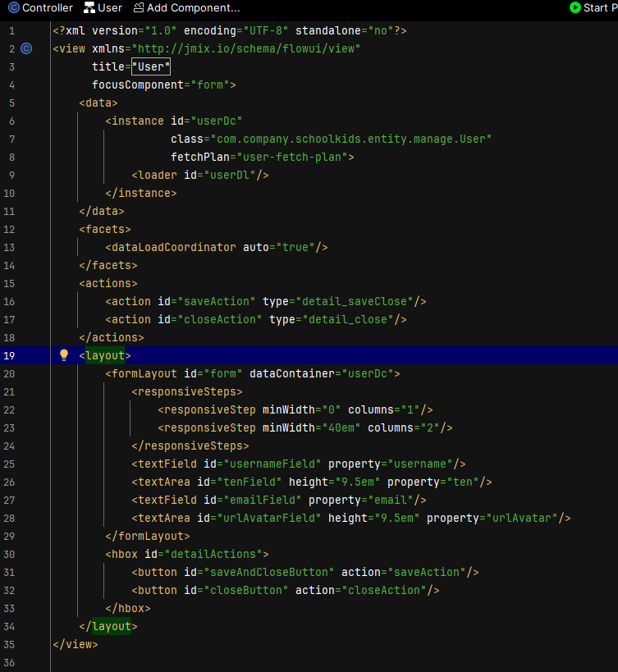618x672 pixels.
Task: Click the closing layout tag on line 34
Action: point(108,627)
